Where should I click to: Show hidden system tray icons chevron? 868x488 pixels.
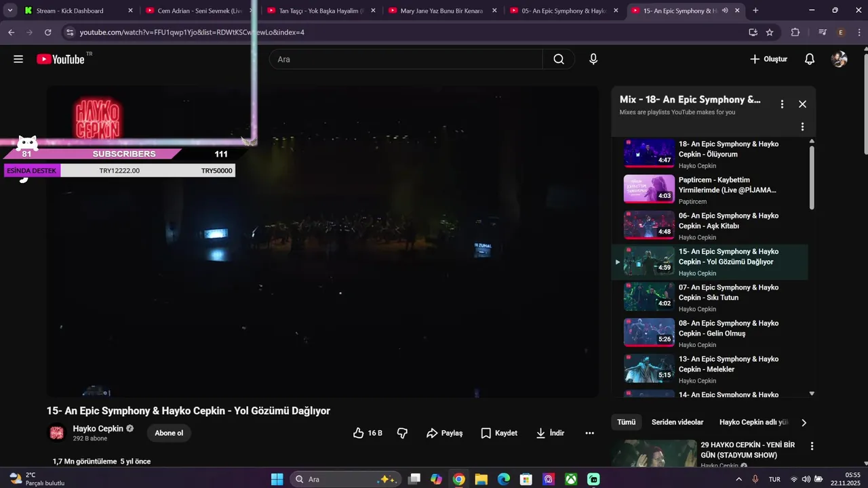(x=739, y=479)
